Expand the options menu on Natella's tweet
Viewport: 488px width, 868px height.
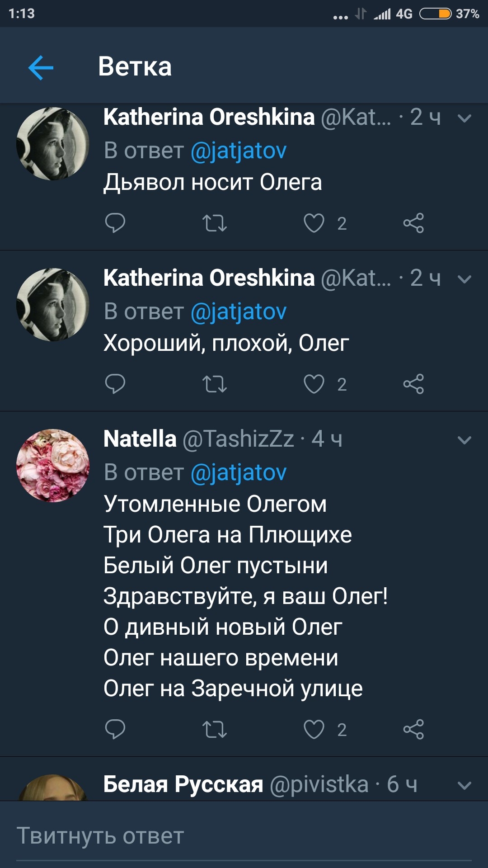(464, 440)
